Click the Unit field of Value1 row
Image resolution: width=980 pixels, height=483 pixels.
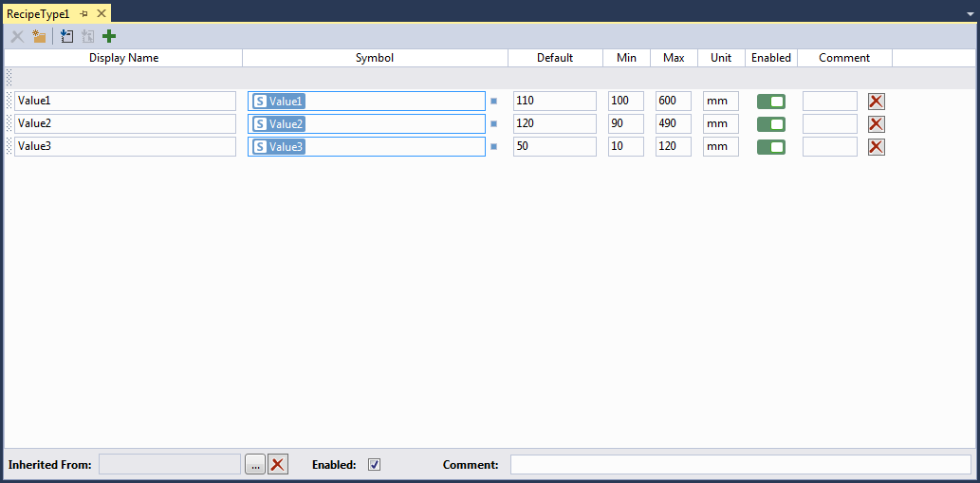[721, 102]
